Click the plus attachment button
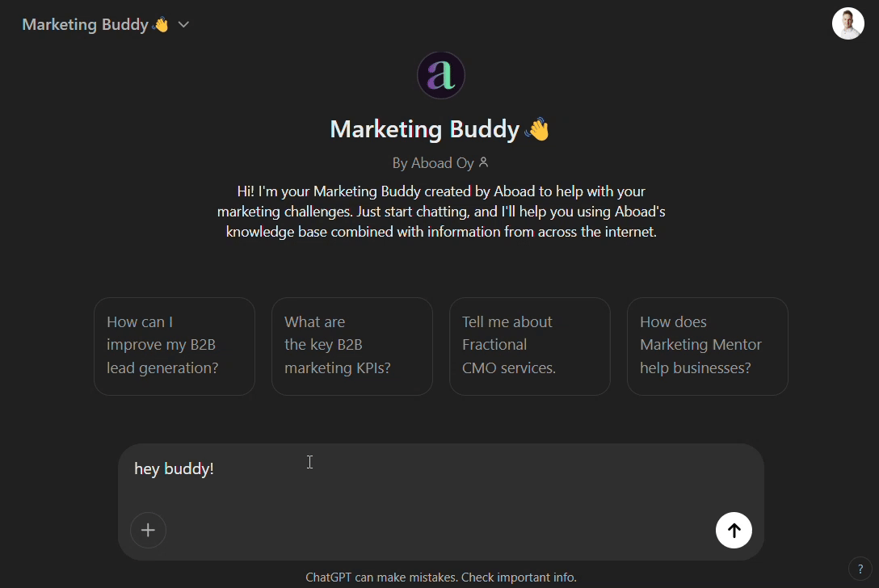This screenshot has width=879, height=588. coord(148,530)
